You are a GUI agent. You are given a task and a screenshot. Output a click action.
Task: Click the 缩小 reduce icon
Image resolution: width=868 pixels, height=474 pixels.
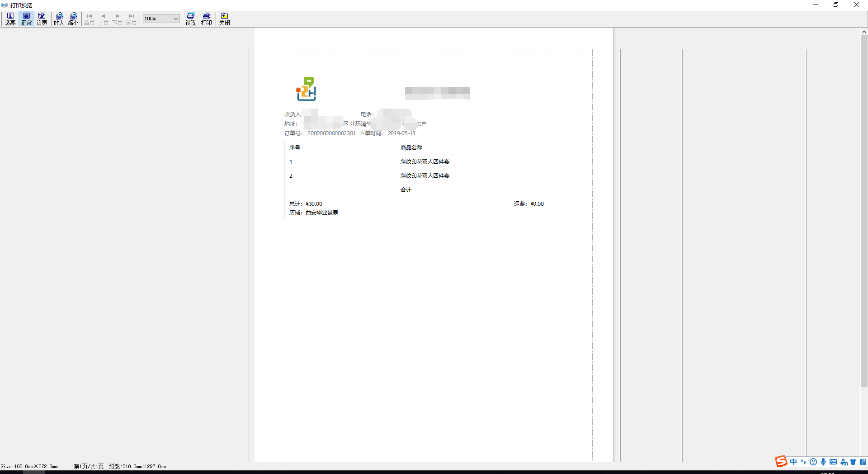coord(73,19)
